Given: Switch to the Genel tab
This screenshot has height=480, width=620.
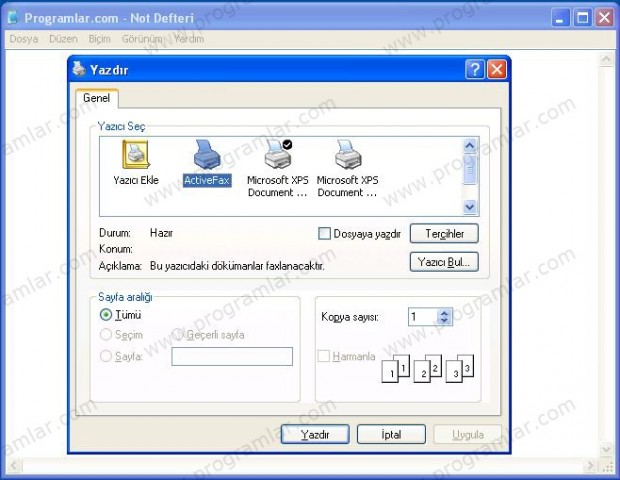Looking at the screenshot, I should (96, 98).
